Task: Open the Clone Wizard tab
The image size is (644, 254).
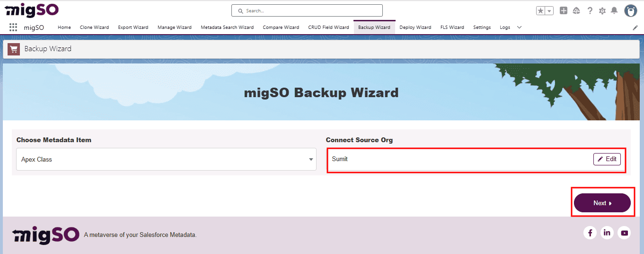Action: coord(94,27)
